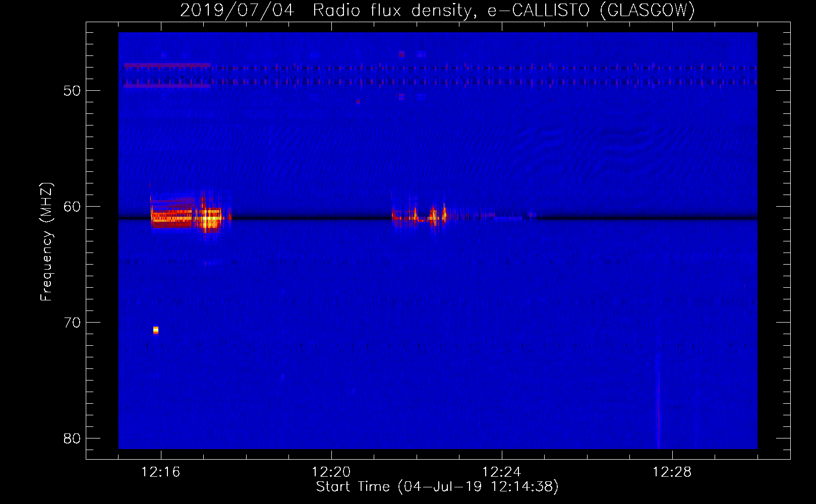Click the small yellow spot near 70 MHz

click(156, 330)
